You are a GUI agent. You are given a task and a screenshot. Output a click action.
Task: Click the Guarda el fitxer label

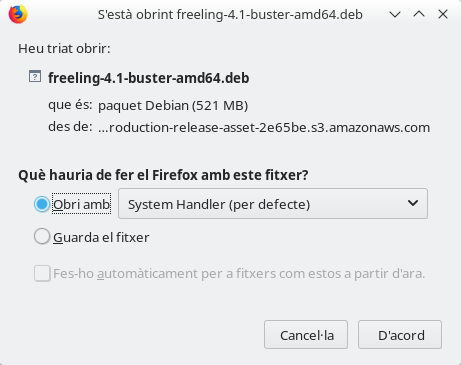tap(101, 237)
